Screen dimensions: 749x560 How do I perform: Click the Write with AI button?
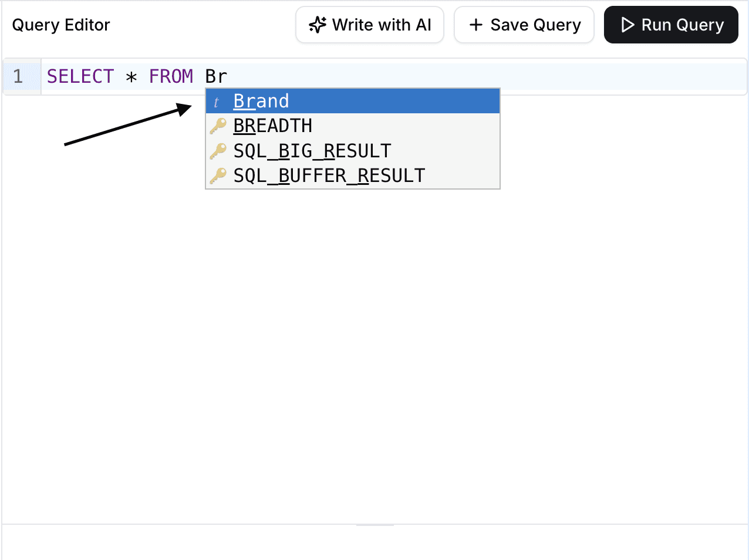tap(370, 25)
